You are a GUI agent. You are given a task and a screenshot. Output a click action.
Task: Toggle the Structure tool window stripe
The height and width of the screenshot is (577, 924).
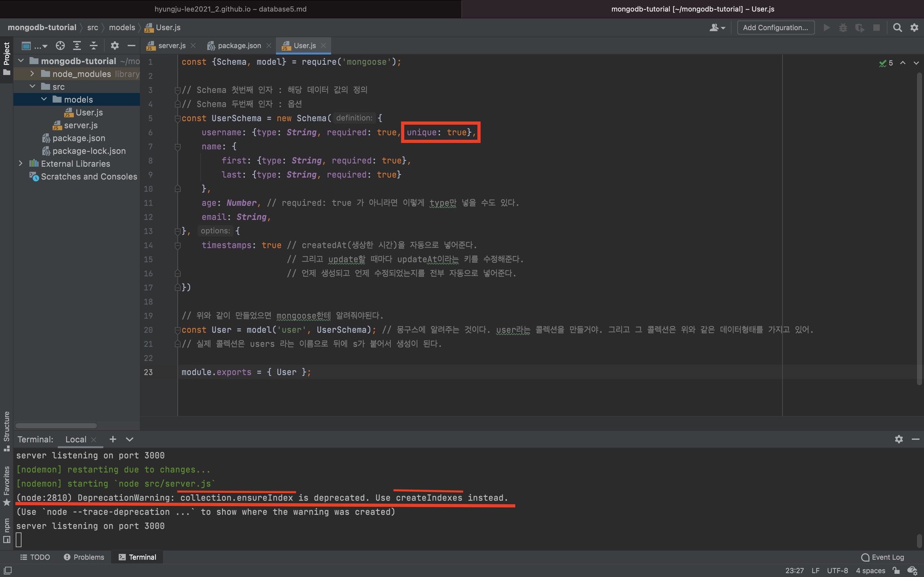point(6,431)
